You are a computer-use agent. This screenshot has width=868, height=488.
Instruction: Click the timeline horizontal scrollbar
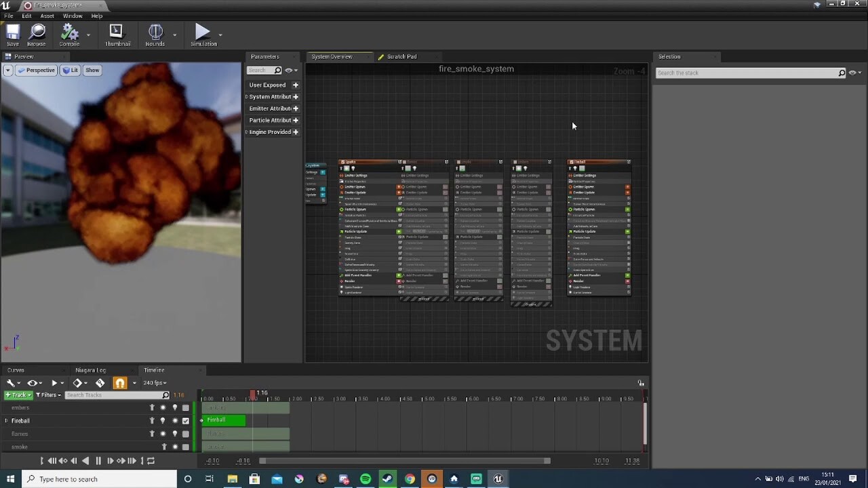[405, 461]
